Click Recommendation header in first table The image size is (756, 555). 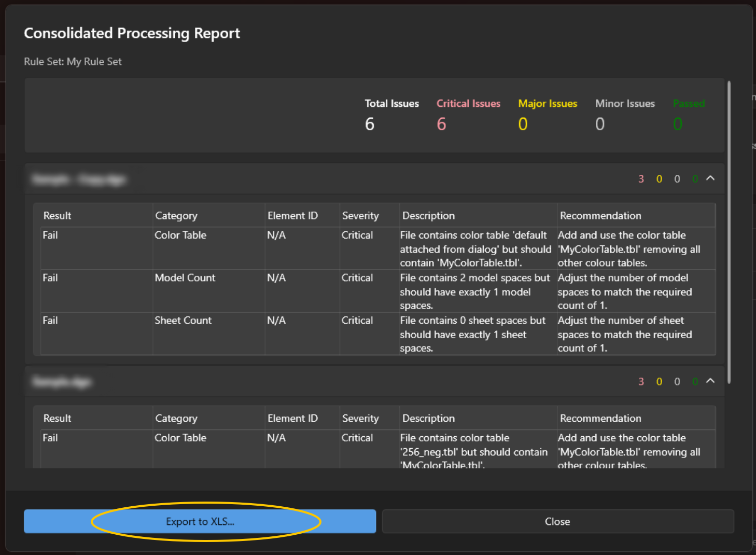tap(600, 216)
